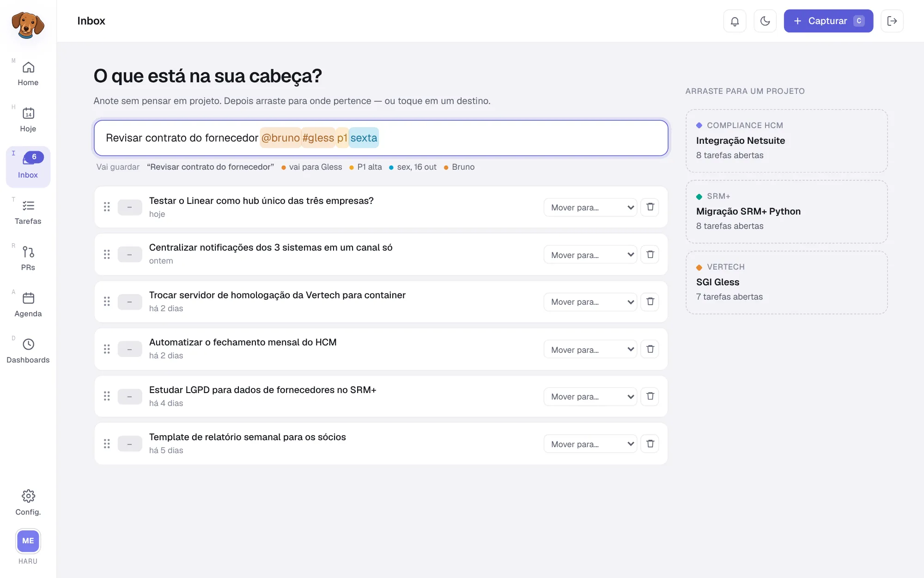The width and height of the screenshot is (924, 578).
Task: Delete Template de relatório semanal item
Action: pos(650,444)
